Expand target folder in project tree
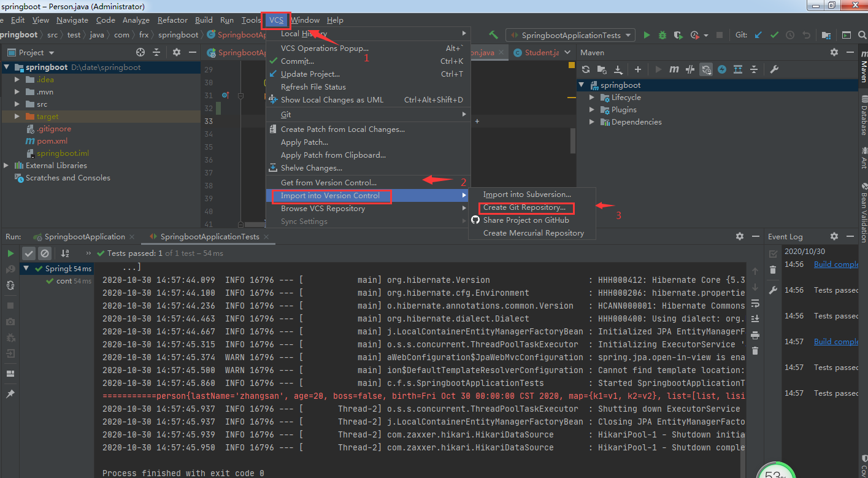Viewport: 868px width, 478px height. [17, 117]
